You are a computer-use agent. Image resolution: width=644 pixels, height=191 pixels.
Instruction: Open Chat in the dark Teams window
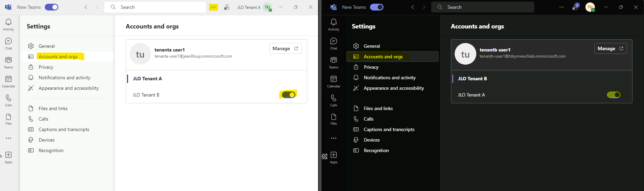coord(334,44)
